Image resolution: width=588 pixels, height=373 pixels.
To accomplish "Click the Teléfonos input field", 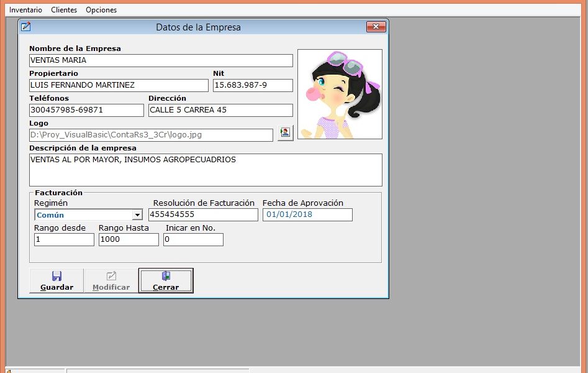I will click(86, 110).
